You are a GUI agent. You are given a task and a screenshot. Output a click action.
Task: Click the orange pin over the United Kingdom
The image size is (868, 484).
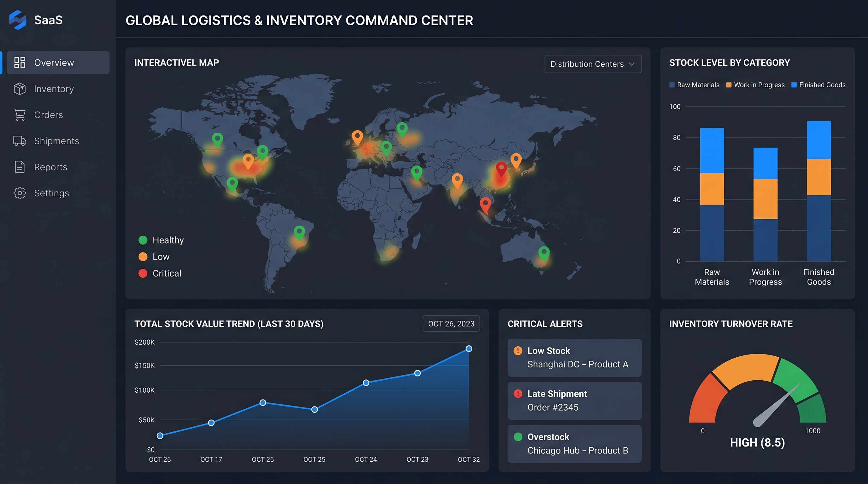(357, 137)
